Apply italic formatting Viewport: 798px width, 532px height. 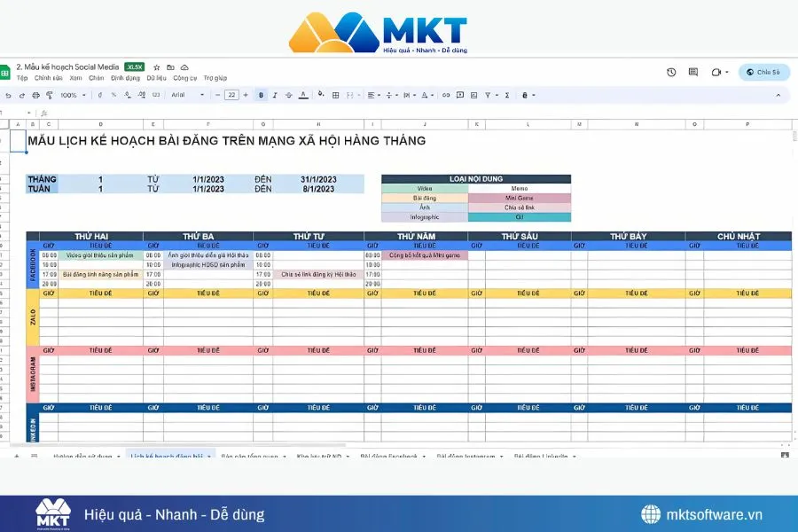pyautogui.click(x=275, y=95)
